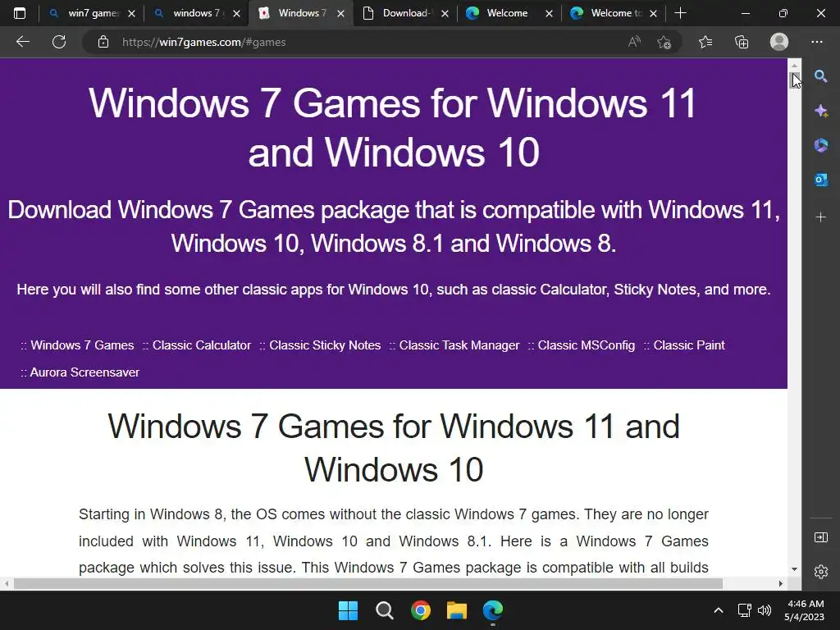The height and width of the screenshot is (630, 840).
Task: Open Settings and more ellipsis menu
Action: point(817,42)
